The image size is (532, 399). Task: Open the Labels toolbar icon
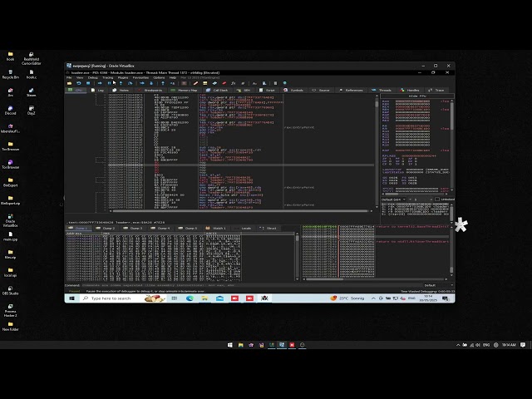214,83
